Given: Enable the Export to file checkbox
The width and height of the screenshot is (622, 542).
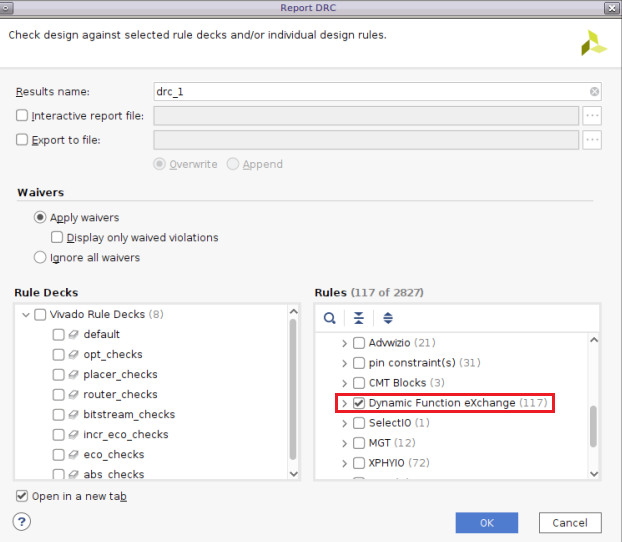Looking at the screenshot, I should [x=22, y=140].
